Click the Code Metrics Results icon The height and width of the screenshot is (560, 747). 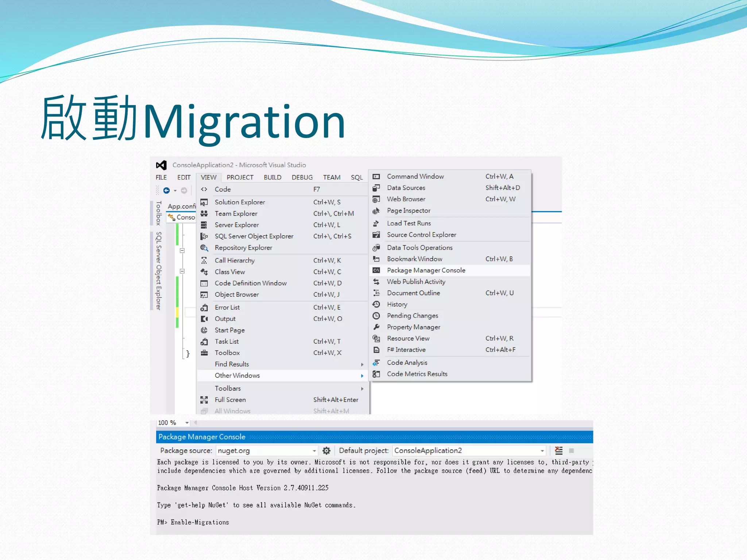[x=376, y=374]
